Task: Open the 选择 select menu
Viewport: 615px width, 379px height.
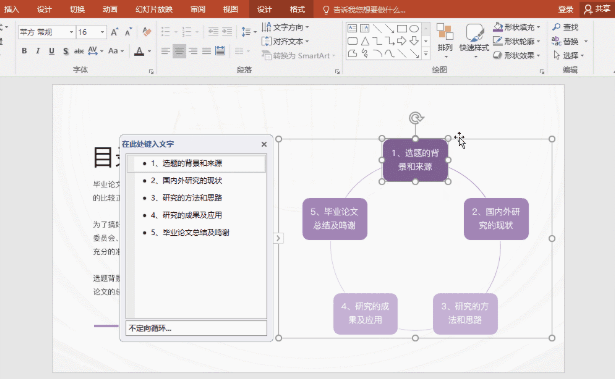Action: (x=568, y=55)
